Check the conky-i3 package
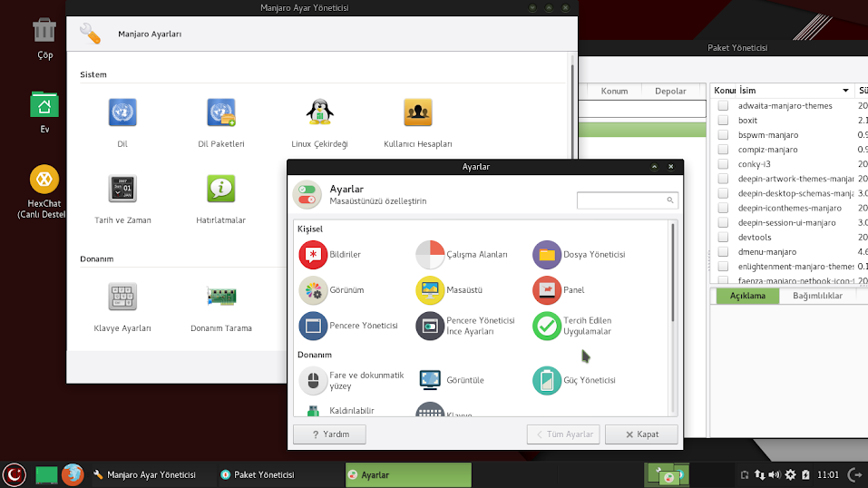Viewport: 868px width, 488px height. coord(723,164)
